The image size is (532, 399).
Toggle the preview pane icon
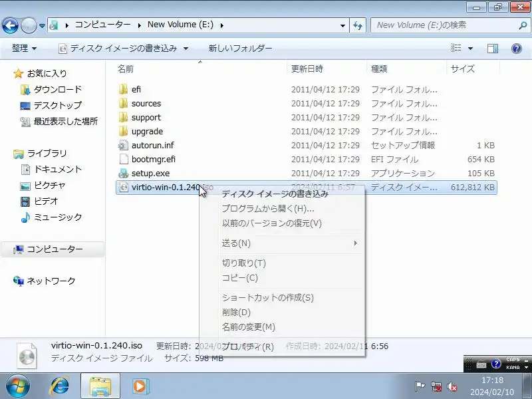(493, 49)
